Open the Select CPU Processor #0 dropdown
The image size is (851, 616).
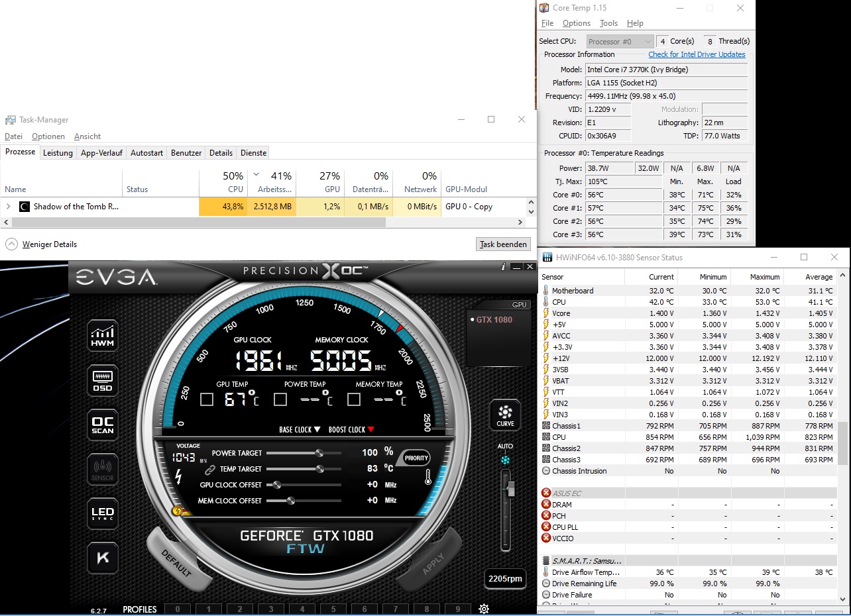pyautogui.click(x=620, y=41)
